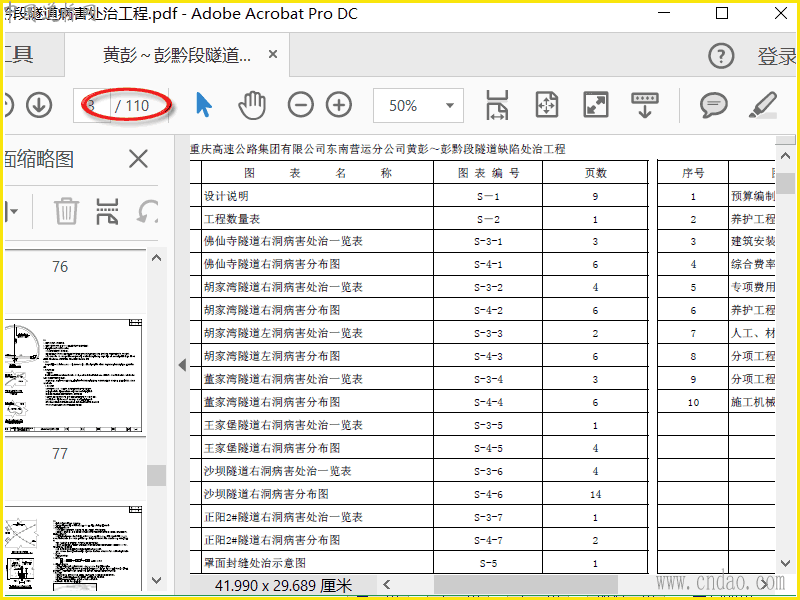Image resolution: width=800 pixels, height=600 pixels.
Task: Click the horizontal scrollbar thumb
Action: click(526, 584)
